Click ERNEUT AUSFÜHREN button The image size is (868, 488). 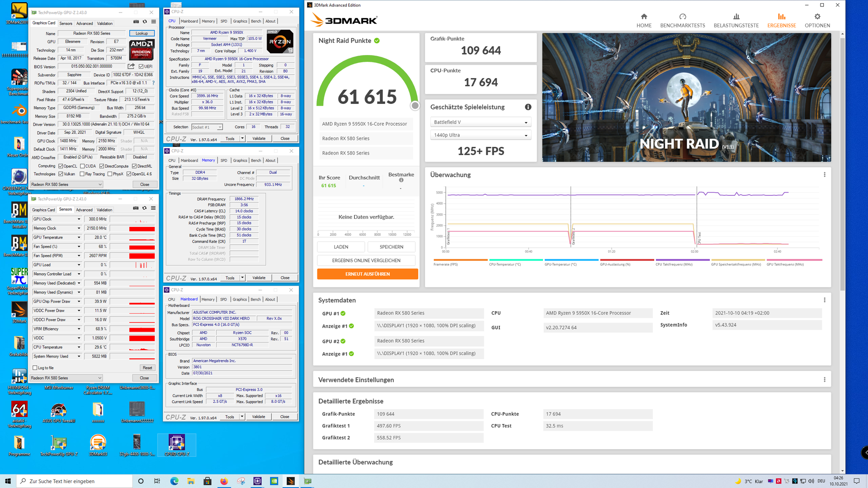[x=367, y=274]
